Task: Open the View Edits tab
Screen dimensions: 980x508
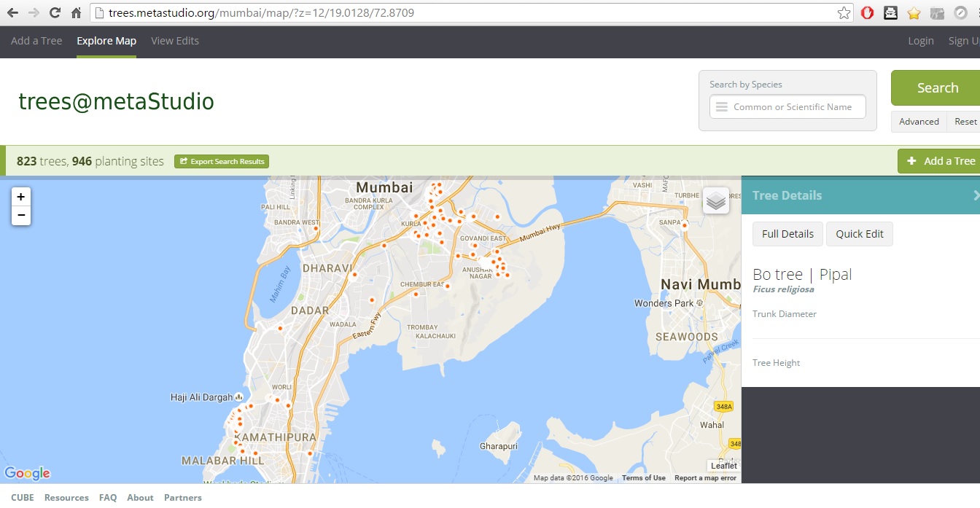Action: 175,41
